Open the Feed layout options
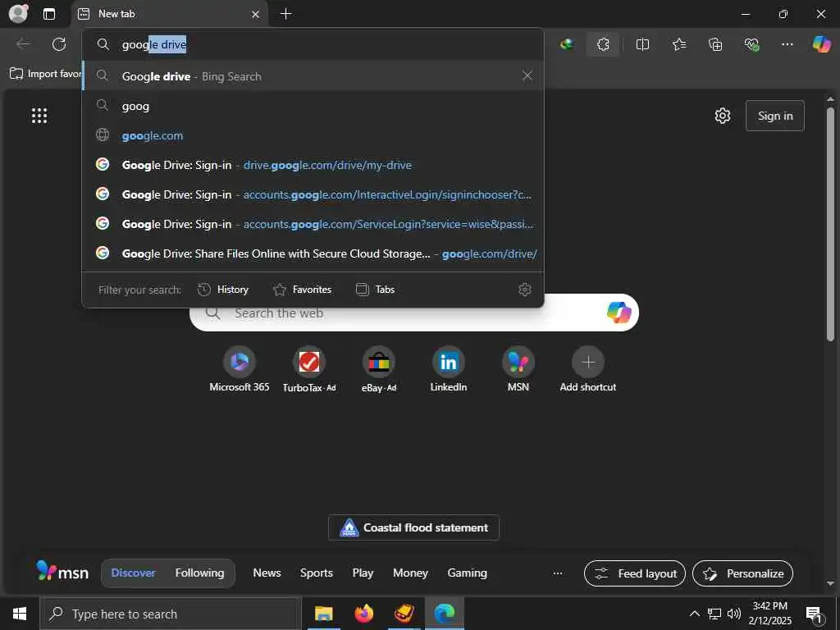 (x=635, y=573)
